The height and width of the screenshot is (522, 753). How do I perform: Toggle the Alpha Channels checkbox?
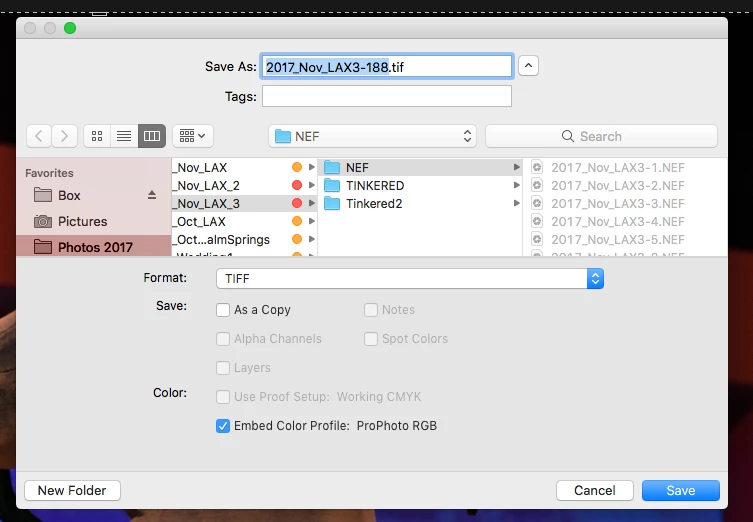(223, 339)
